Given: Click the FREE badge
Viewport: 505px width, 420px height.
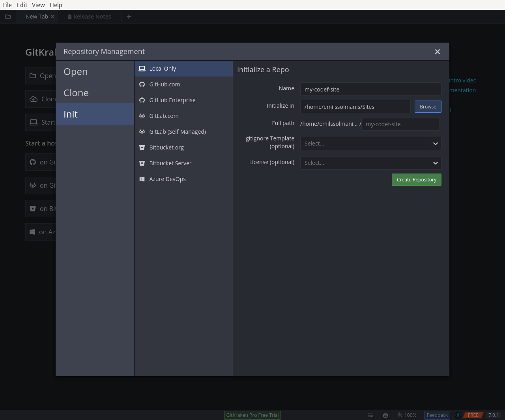Looking at the screenshot, I should coord(473,415).
